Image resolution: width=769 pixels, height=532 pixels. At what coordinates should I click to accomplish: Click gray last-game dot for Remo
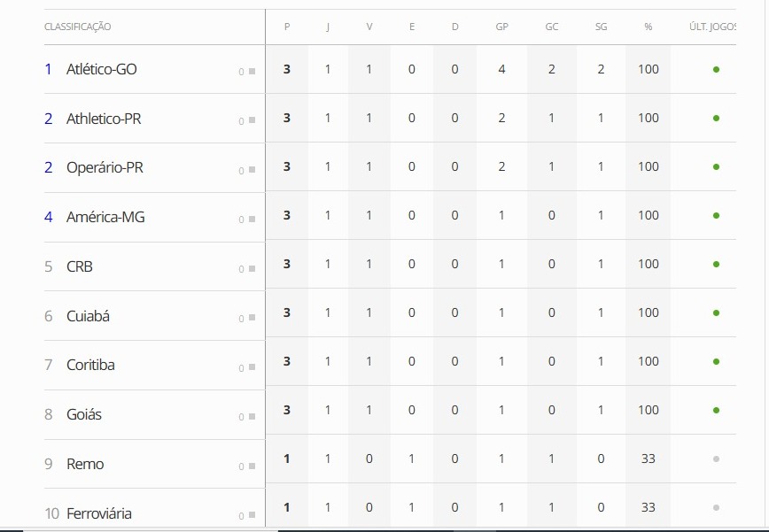716,459
